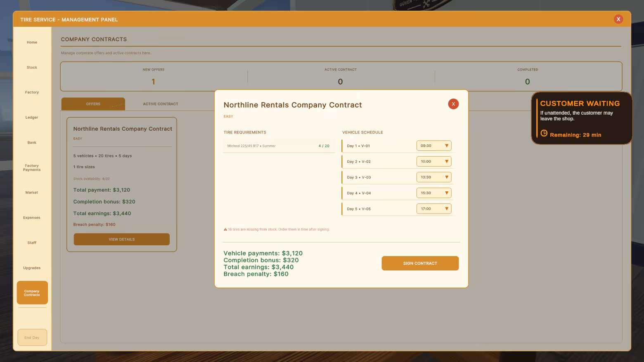Open the Ledger page
The width and height of the screenshot is (644, 362).
click(x=32, y=118)
